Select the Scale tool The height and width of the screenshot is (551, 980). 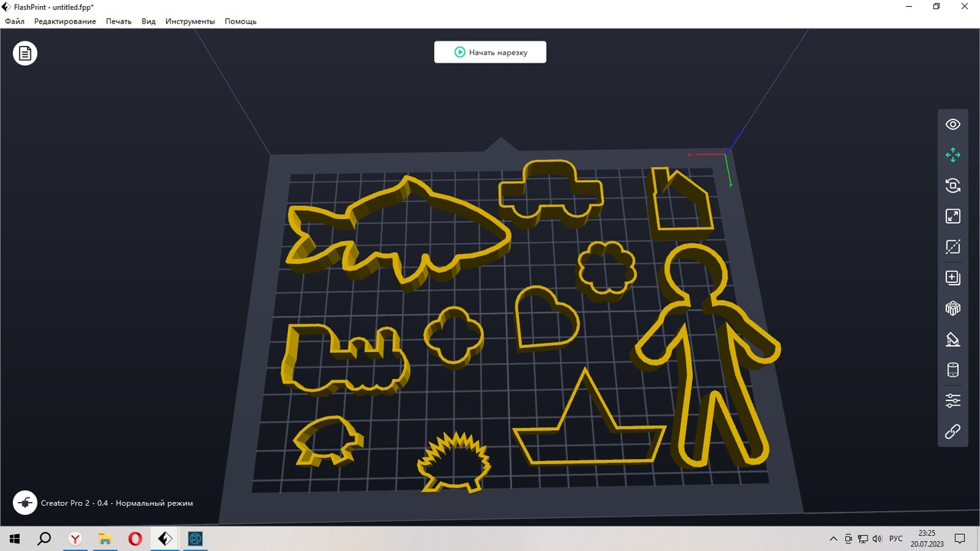[952, 217]
